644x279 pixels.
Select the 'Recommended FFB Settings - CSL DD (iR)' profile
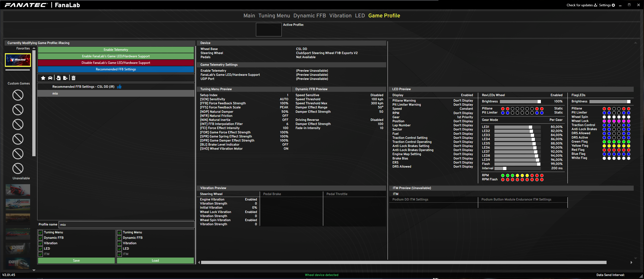(116, 87)
